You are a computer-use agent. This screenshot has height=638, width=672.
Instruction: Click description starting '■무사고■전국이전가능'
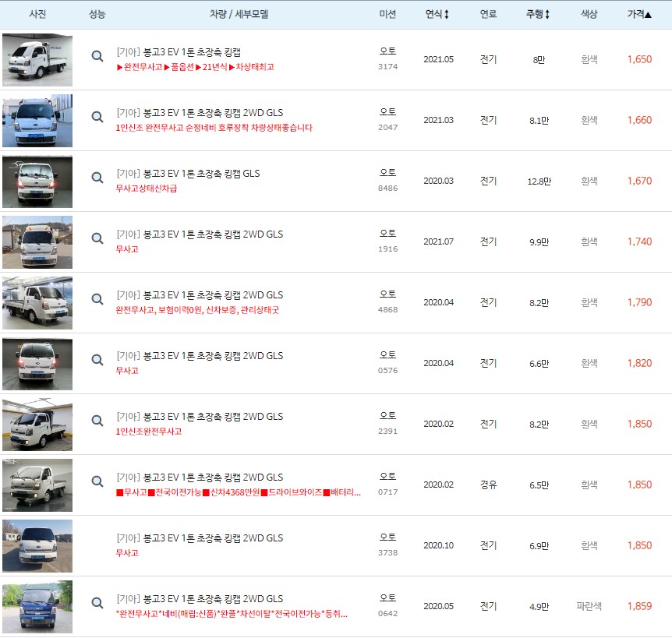click(x=239, y=493)
